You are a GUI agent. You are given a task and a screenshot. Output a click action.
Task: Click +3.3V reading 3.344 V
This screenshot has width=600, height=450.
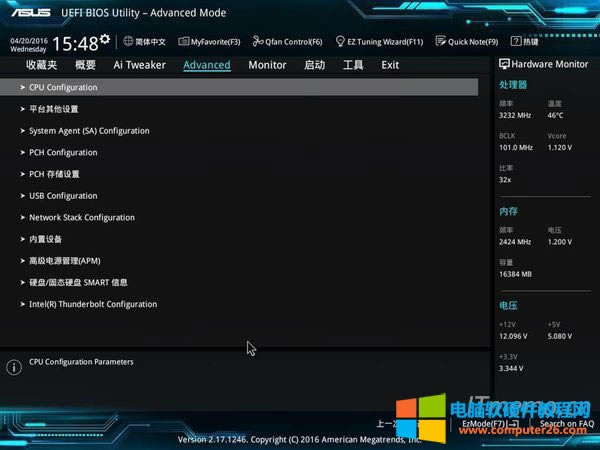pyautogui.click(x=511, y=368)
